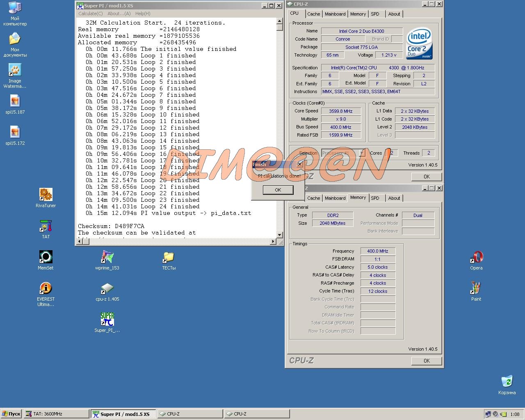525x420 pixels.
Task: Switch to SPD tab in lower CPU-Z
Action: click(375, 198)
